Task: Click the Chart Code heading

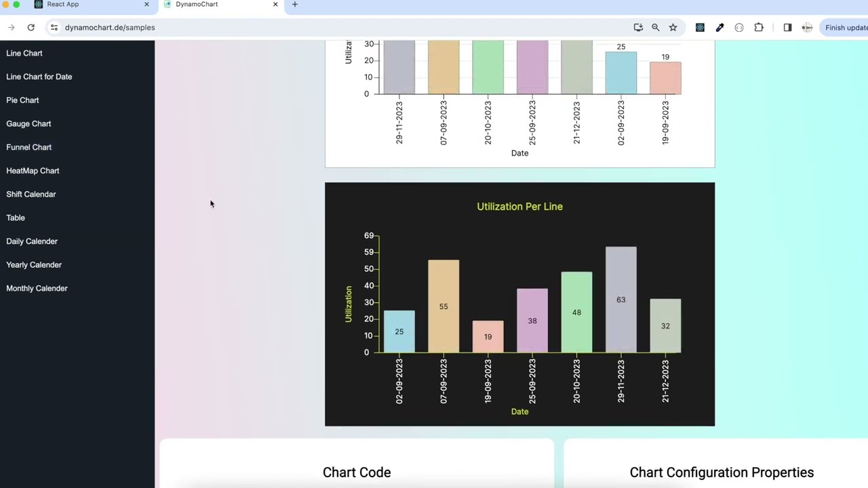Action: [357, 472]
